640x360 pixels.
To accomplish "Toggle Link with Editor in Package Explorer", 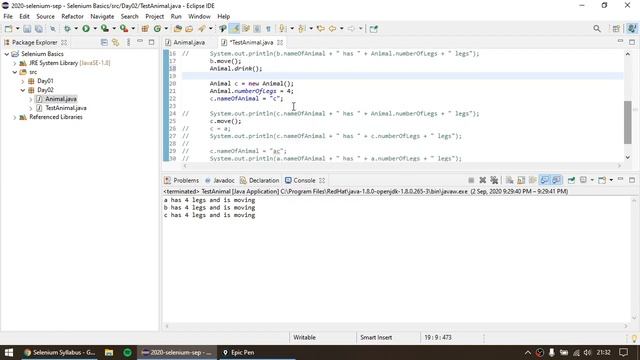I will (116, 42).
